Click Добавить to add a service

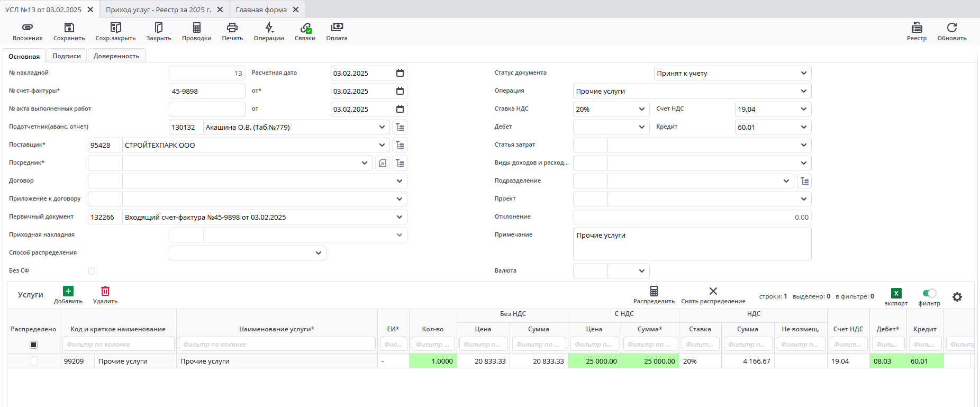(68, 295)
